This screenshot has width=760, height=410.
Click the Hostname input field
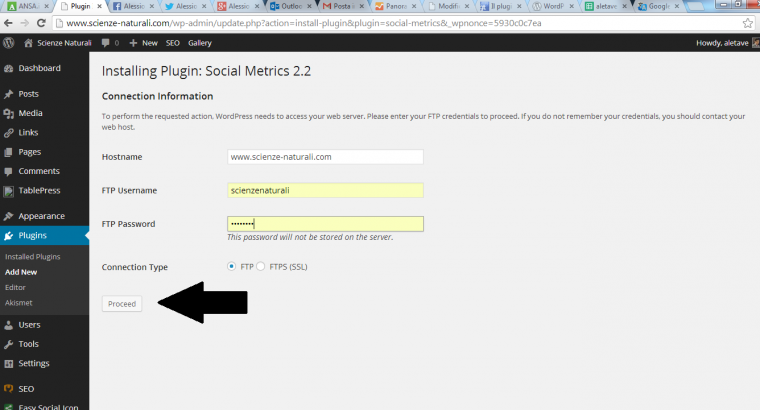coord(325,157)
